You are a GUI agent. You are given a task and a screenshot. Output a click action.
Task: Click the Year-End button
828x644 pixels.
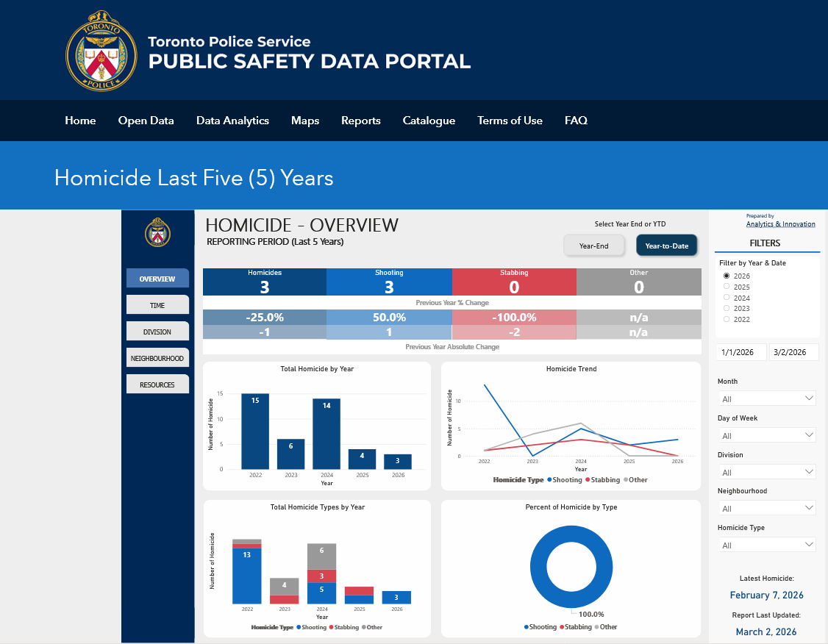(x=593, y=246)
